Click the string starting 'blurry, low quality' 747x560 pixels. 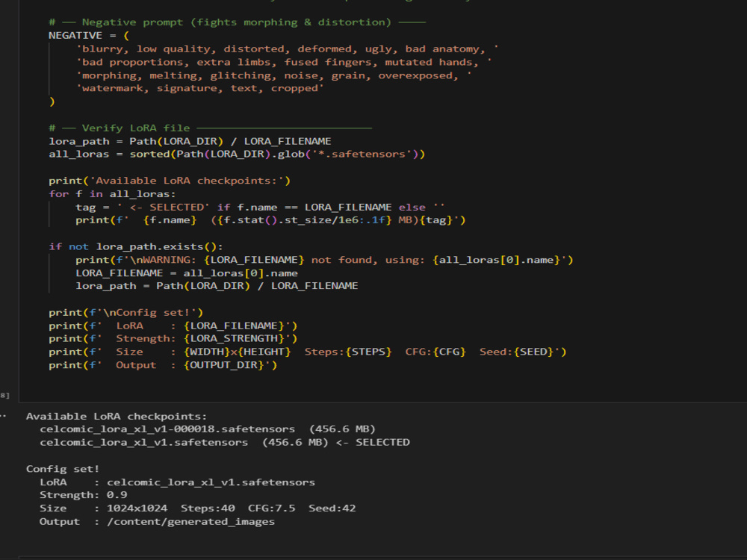288,49
